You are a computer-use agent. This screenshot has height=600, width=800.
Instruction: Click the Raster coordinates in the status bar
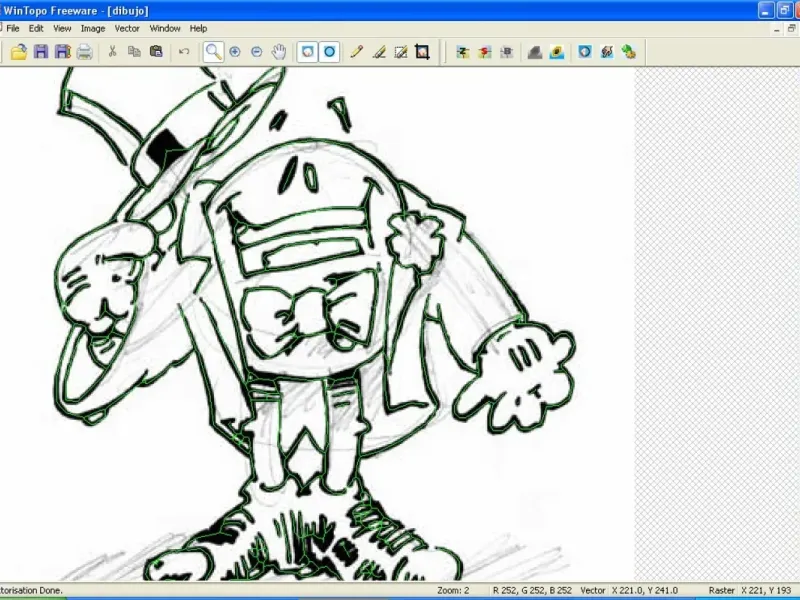click(749, 590)
